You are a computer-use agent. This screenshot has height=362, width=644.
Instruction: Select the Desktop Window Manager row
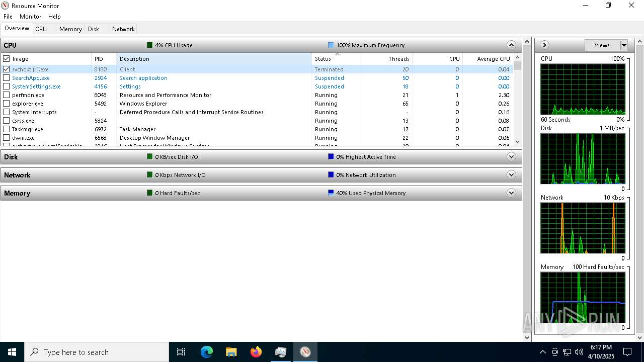point(257,138)
